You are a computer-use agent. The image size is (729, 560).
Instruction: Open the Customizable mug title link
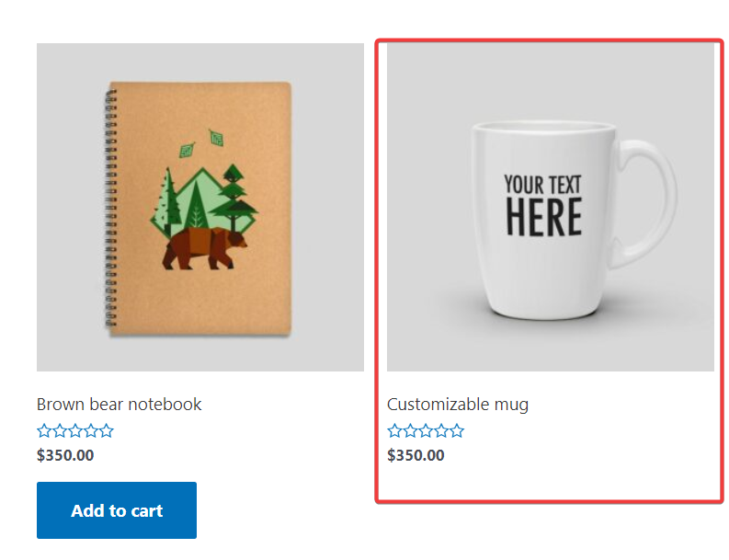click(457, 404)
